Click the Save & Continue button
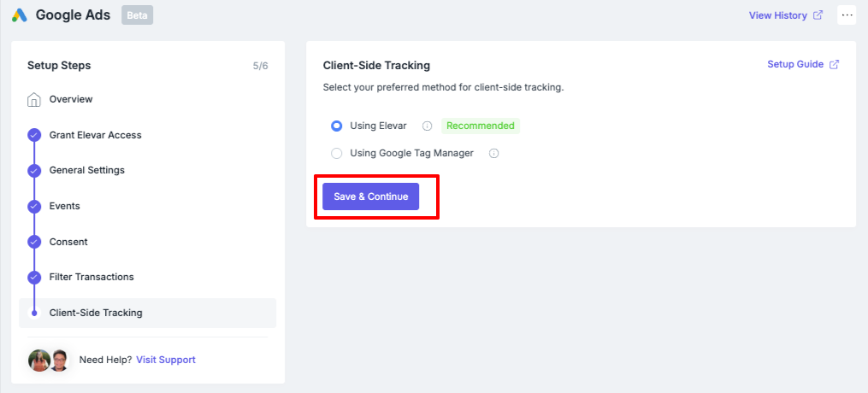Screen dimensions: 868x393 click(x=371, y=196)
